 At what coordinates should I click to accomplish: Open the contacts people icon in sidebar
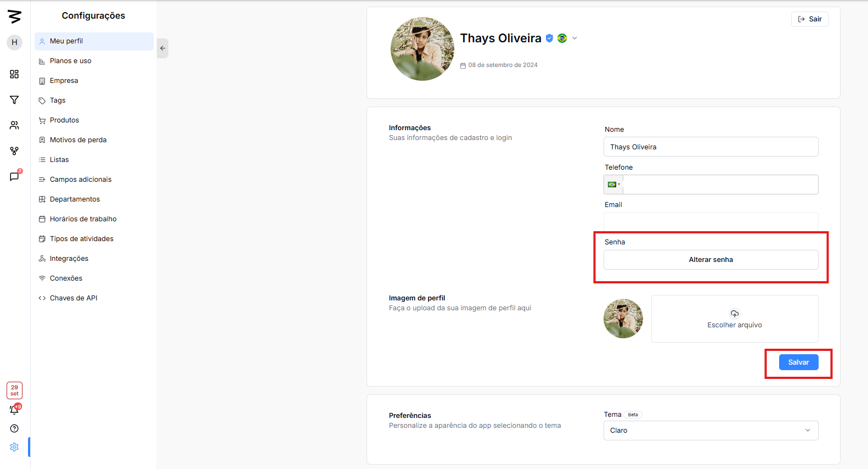[14, 125]
